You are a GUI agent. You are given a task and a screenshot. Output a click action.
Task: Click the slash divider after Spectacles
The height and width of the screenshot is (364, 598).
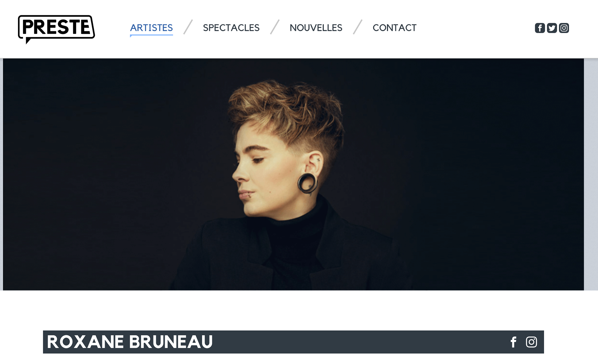tap(275, 27)
